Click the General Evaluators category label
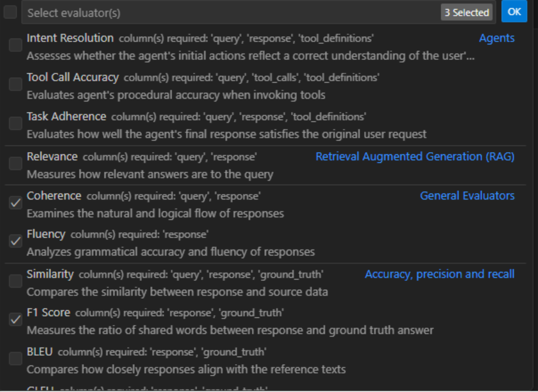The image size is (538, 392). (467, 195)
